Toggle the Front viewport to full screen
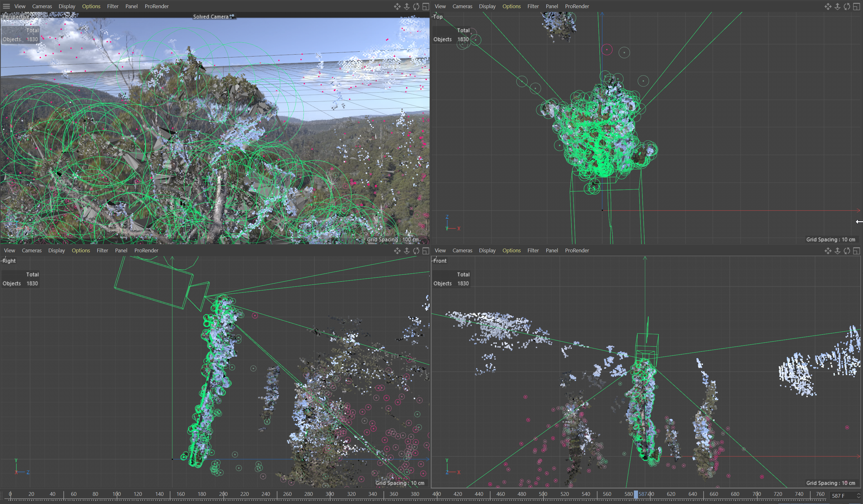 click(856, 251)
